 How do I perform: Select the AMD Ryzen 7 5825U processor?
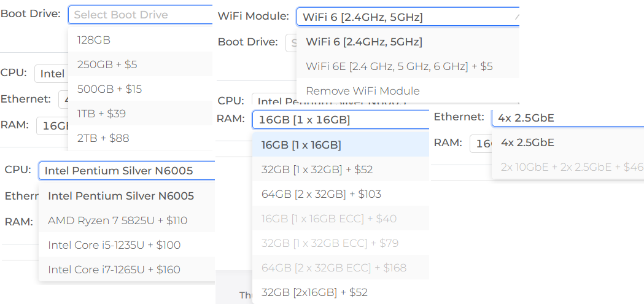click(x=117, y=220)
